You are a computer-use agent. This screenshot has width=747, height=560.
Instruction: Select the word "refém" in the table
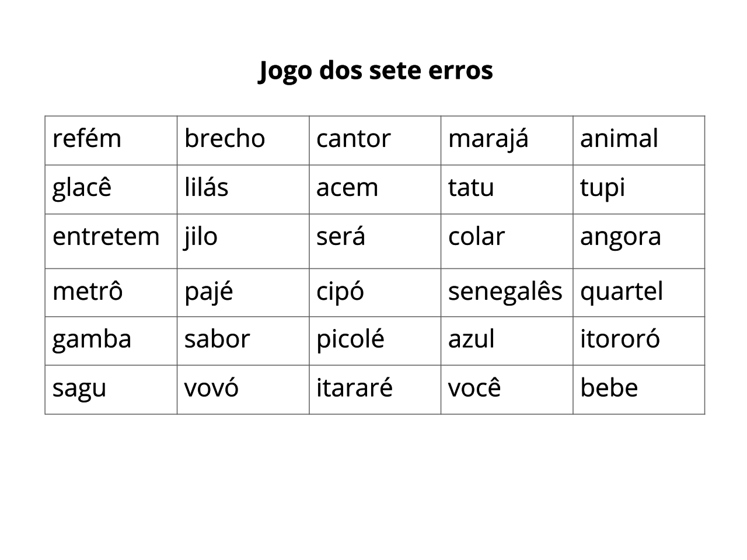click(x=87, y=139)
